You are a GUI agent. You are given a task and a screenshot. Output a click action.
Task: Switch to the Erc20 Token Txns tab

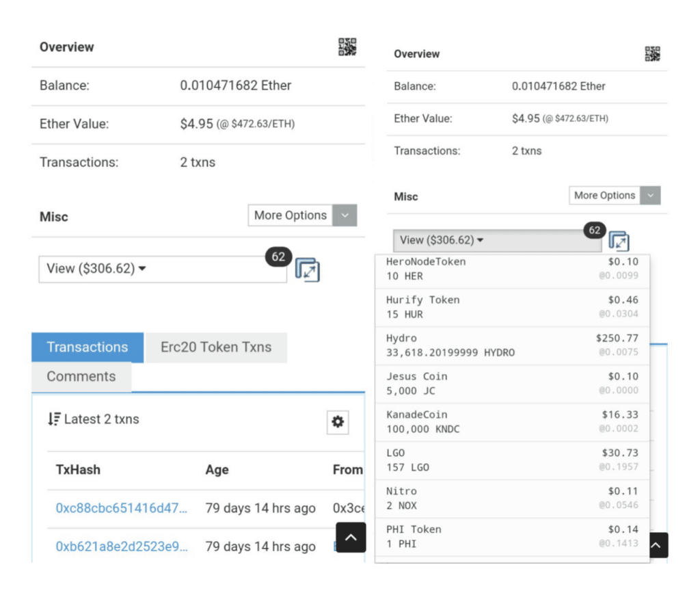pos(216,347)
